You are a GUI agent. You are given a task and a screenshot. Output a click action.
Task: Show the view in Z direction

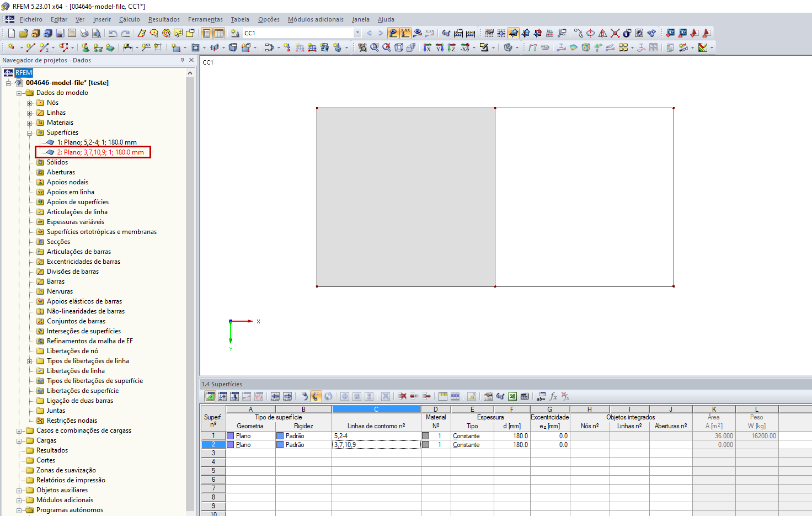(x=452, y=47)
